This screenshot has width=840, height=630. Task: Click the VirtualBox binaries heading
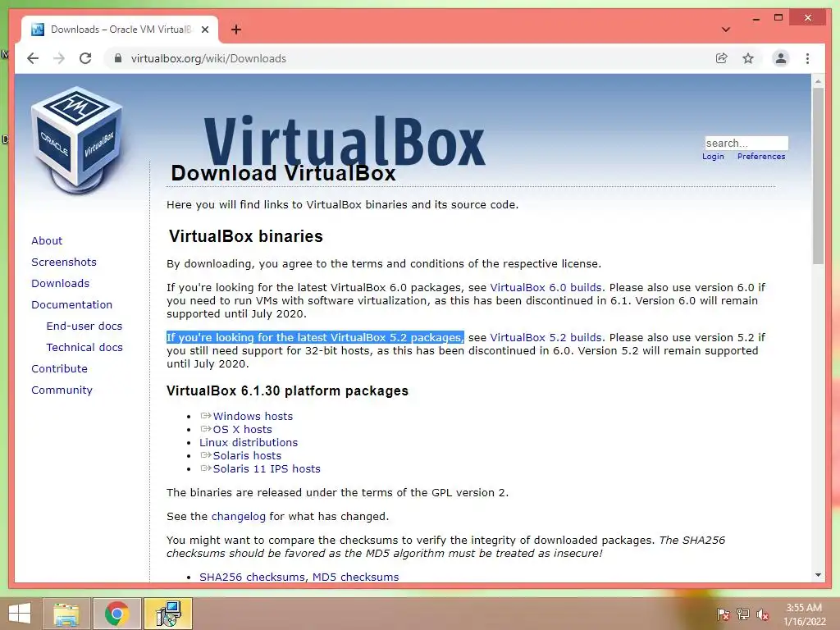[x=246, y=236]
